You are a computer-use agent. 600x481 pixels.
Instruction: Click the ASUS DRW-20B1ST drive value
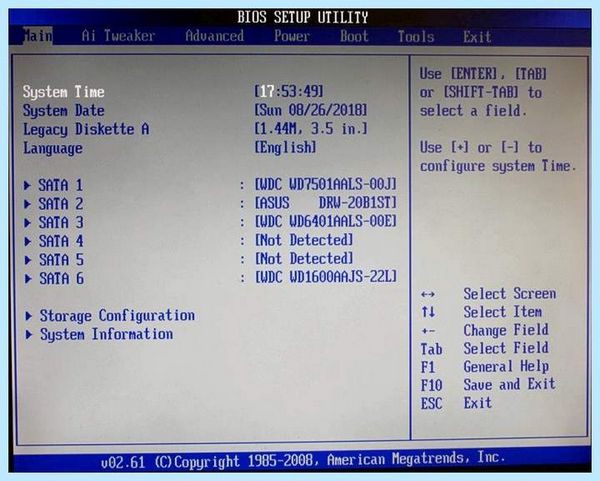[326, 203]
